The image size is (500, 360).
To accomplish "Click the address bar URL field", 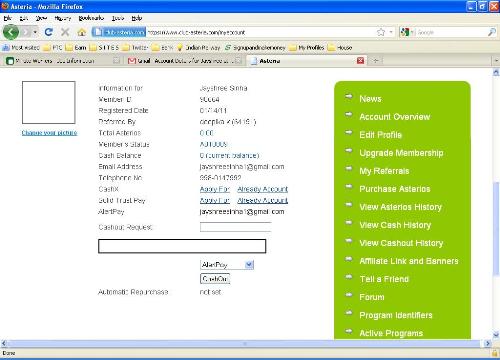I will pos(260,32).
